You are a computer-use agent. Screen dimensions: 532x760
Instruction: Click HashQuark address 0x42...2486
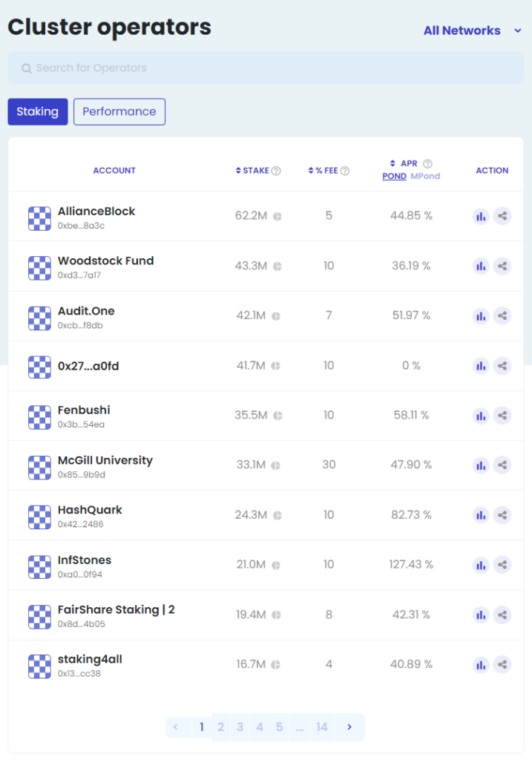click(80, 525)
